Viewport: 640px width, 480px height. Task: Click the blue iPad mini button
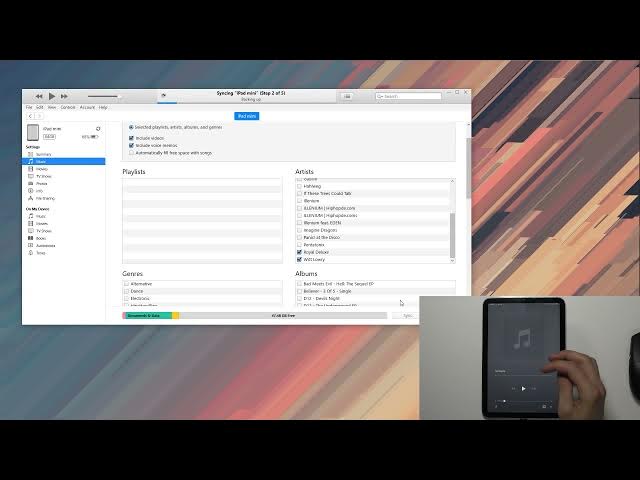(x=247, y=116)
